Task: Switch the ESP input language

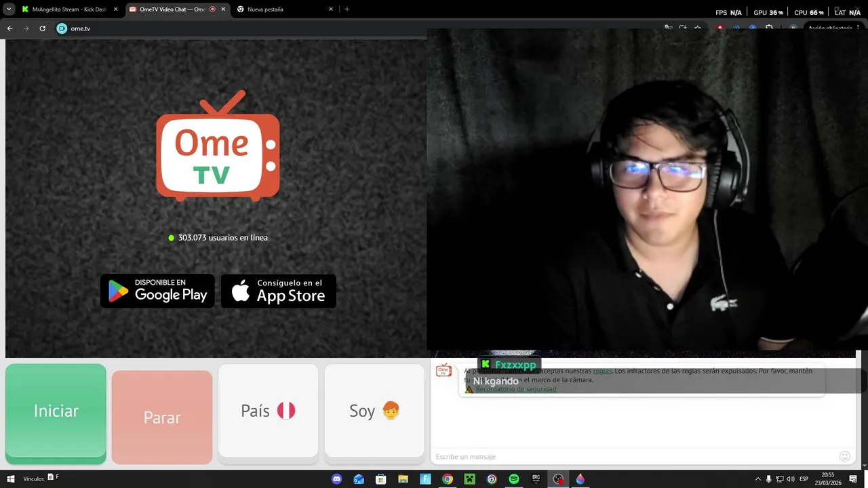Action: click(804, 479)
